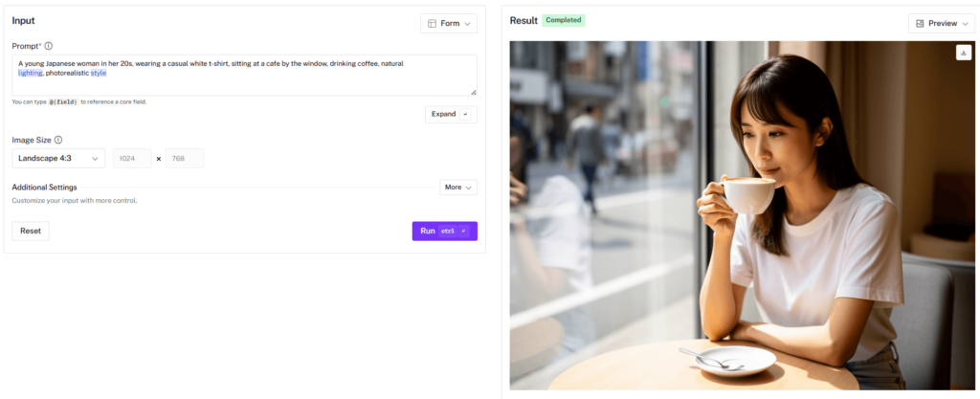
Task: Click the 768 height field
Action: (185, 159)
